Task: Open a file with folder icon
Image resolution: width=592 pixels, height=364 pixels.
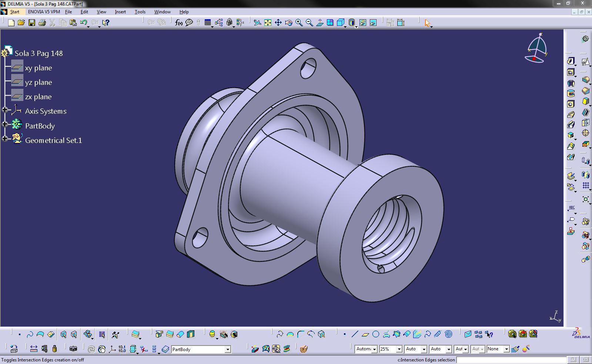Action: (x=21, y=23)
